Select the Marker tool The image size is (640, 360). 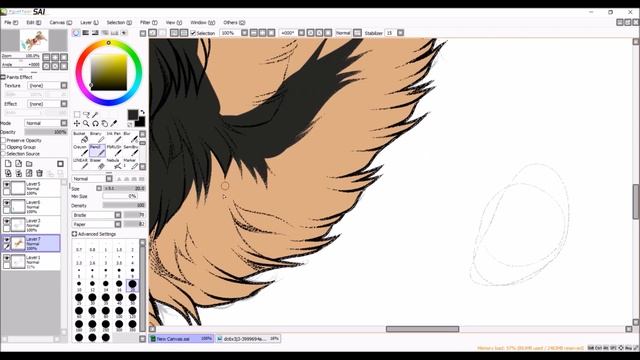pos(130,164)
